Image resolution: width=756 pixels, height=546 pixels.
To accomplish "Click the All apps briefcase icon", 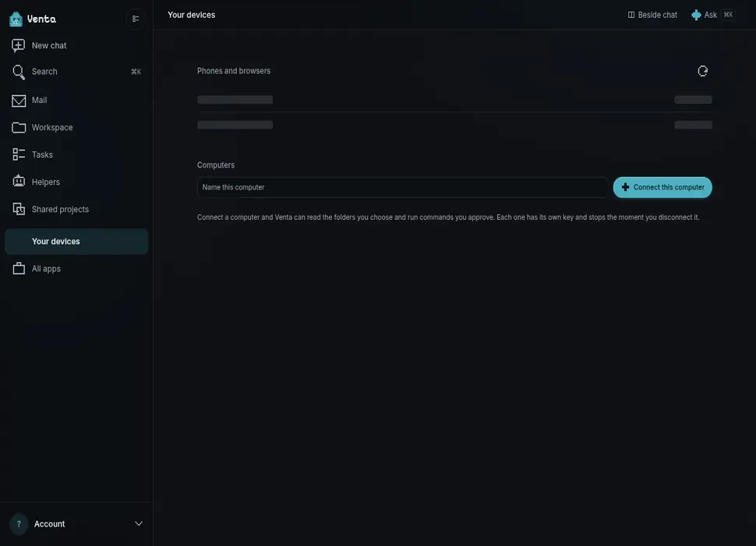I will click(x=19, y=268).
